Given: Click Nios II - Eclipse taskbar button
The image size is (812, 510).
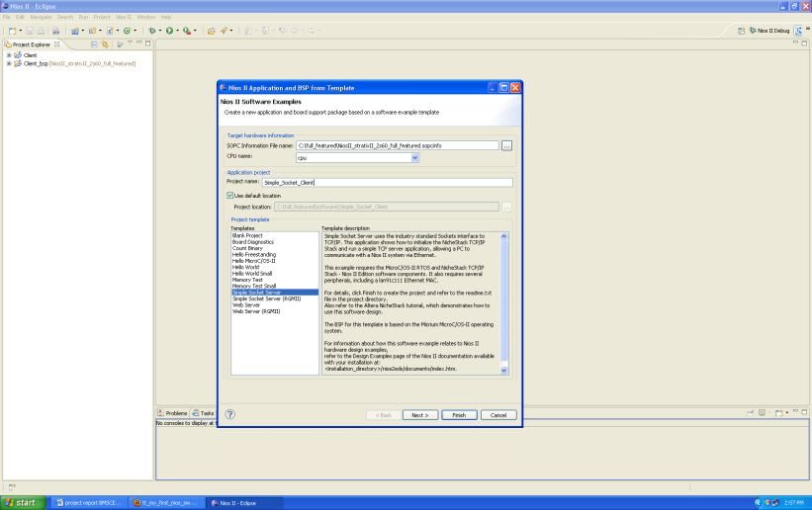Looking at the screenshot, I should [245, 503].
